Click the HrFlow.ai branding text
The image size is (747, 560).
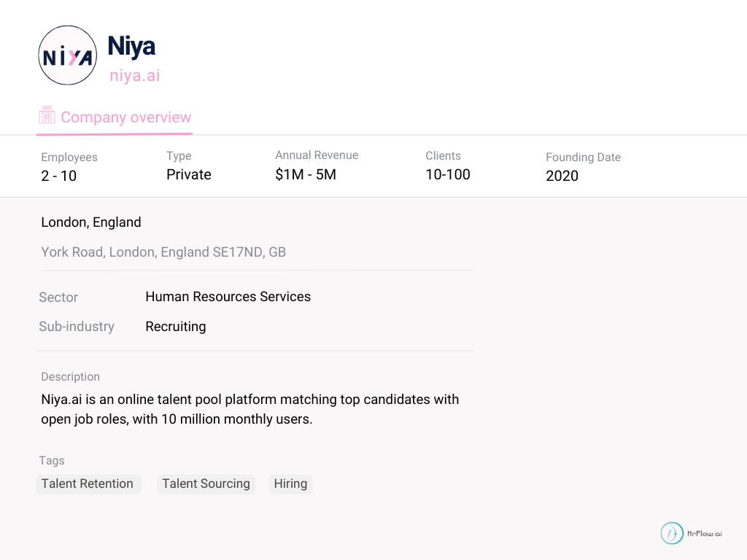pos(705,533)
